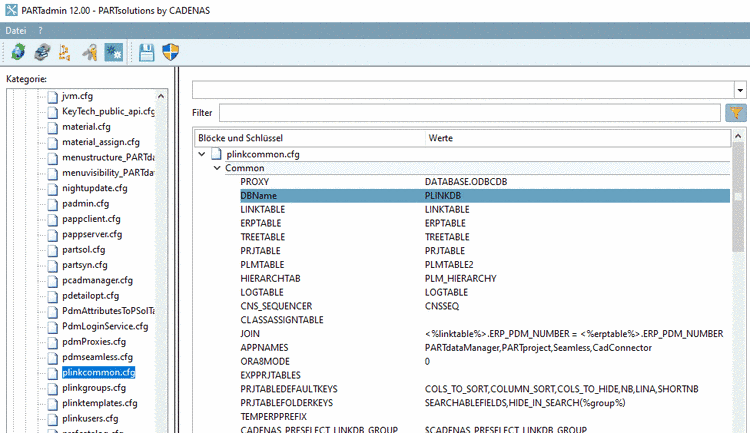Open the Datei menu
Screen dimensions: 750x433
(16, 31)
